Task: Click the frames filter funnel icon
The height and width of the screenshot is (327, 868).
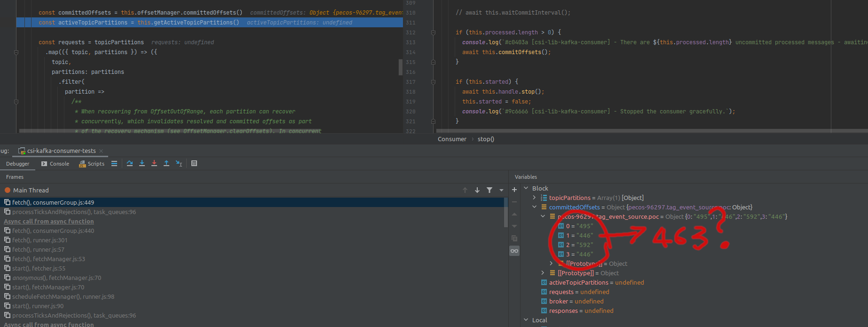Action: [x=489, y=190]
